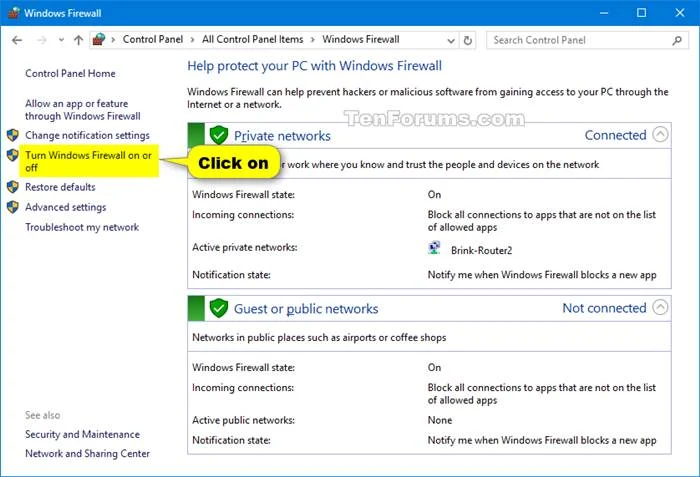This screenshot has width=700, height=477.
Task: Click the Guest or public networks heading
Action: click(x=306, y=309)
